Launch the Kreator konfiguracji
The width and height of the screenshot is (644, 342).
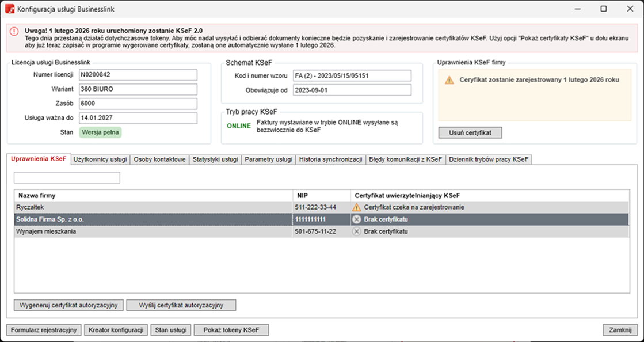(115, 330)
